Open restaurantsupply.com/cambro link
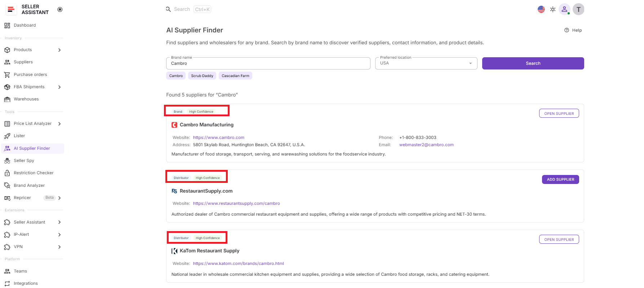This screenshot has width=644, height=288. (x=236, y=203)
